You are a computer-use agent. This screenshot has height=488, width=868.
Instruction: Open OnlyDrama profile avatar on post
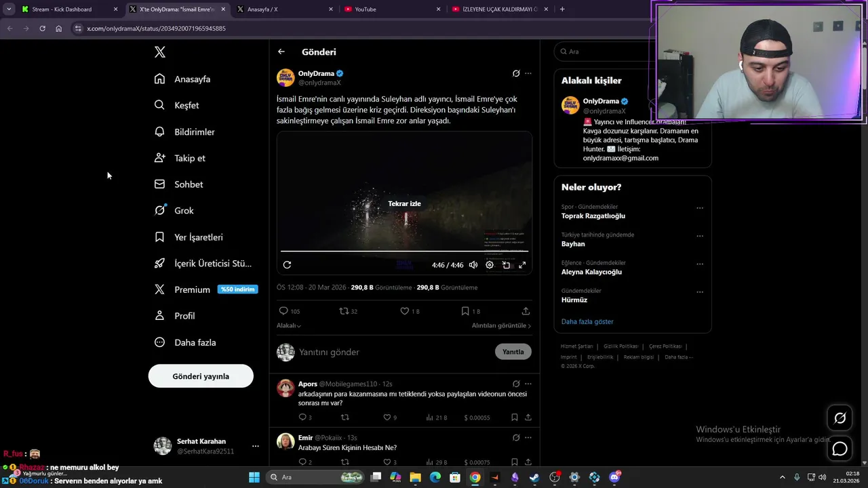(285, 77)
